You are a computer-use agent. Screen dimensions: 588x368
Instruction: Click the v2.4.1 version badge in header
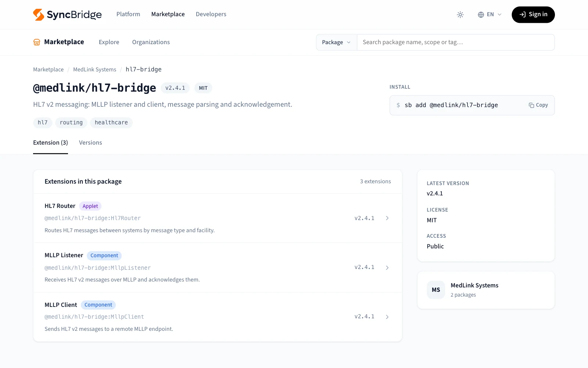tap(175, 88)
